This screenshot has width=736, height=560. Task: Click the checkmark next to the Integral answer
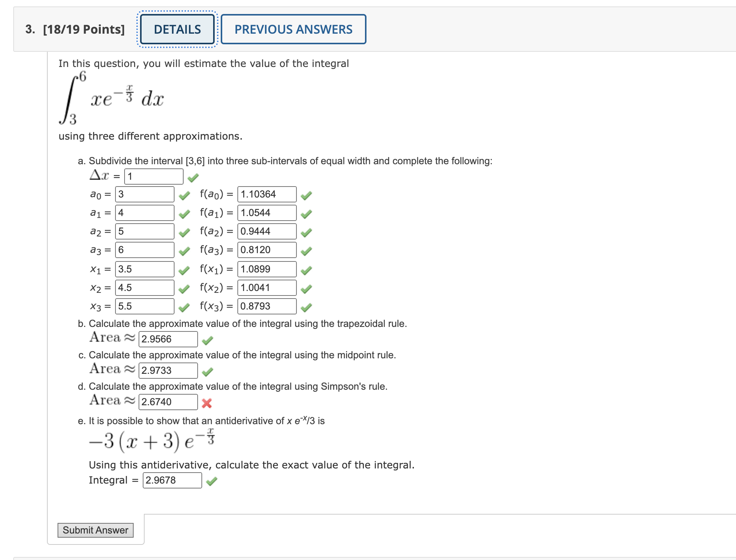pos(212,481)
